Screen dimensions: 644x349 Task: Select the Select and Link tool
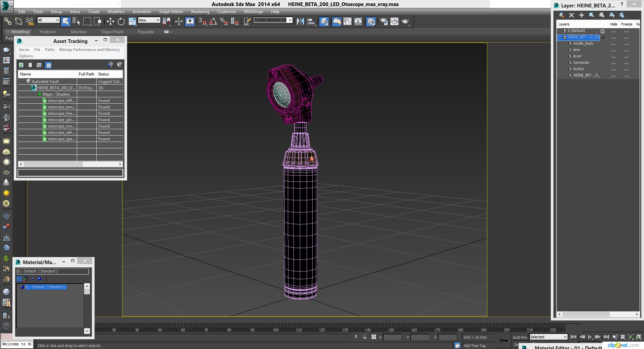[8, 21]
